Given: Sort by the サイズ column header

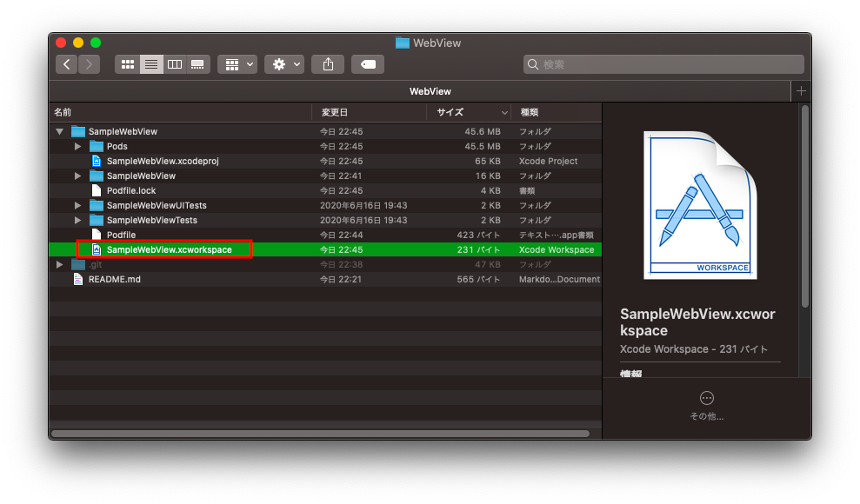Looking at the screenshot, I should click(x=469, y=112).
